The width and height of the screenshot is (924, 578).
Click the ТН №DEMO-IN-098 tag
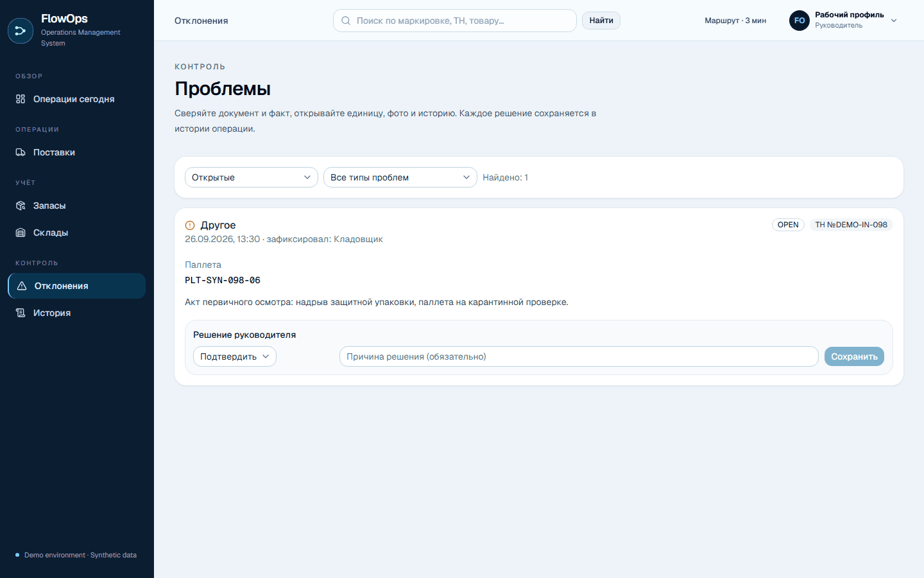pyautogui.click(x=851, y=225)
